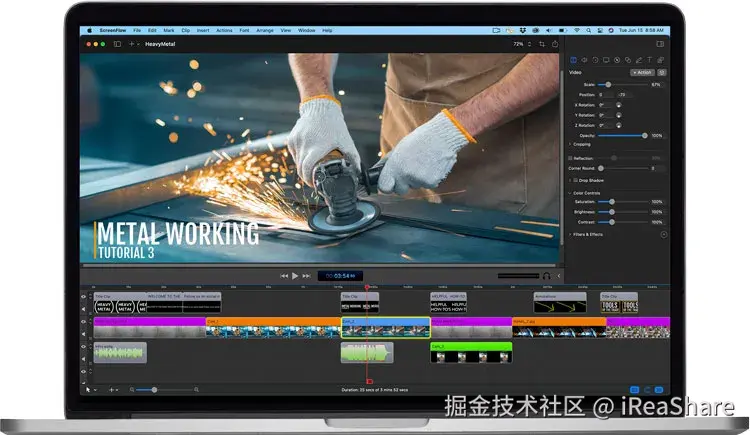This screenshot has height=435, width=750.
Task: Expand the Filters & Effects section
Action: point(570,234)
